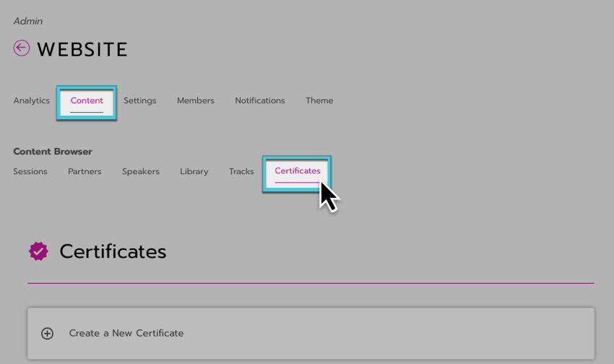Select Speakers in Content Browser

(141, 171)
